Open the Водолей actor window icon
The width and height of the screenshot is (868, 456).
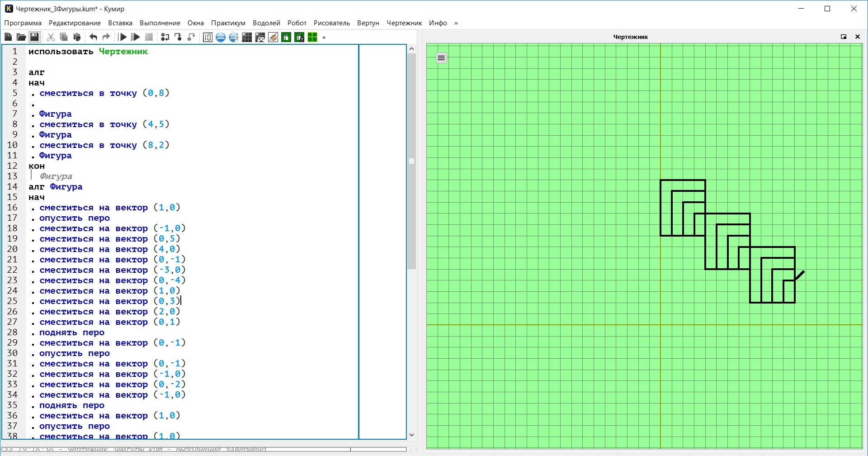tap(221, 37)
